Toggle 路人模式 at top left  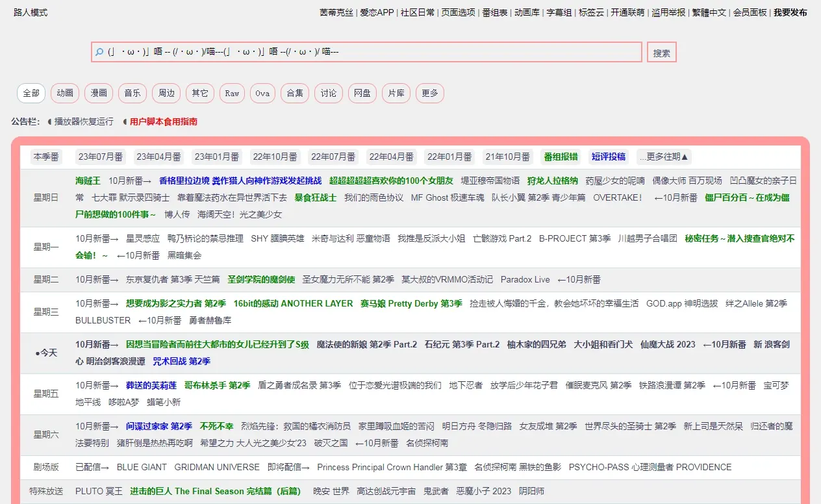tap(31, 12)
